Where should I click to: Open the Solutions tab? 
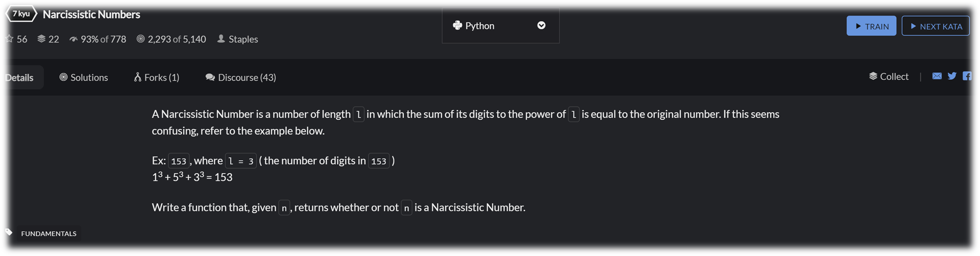click(x=84, y=77)
